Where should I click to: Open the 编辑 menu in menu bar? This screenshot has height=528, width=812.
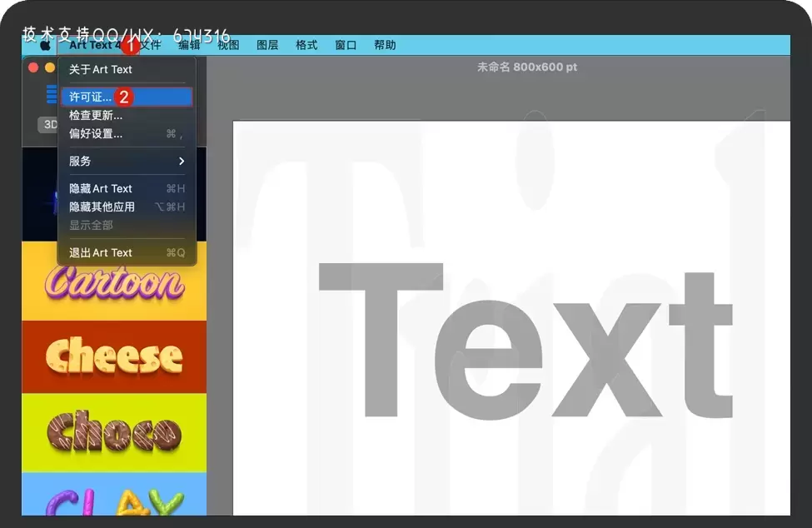(x=189, y=46)
